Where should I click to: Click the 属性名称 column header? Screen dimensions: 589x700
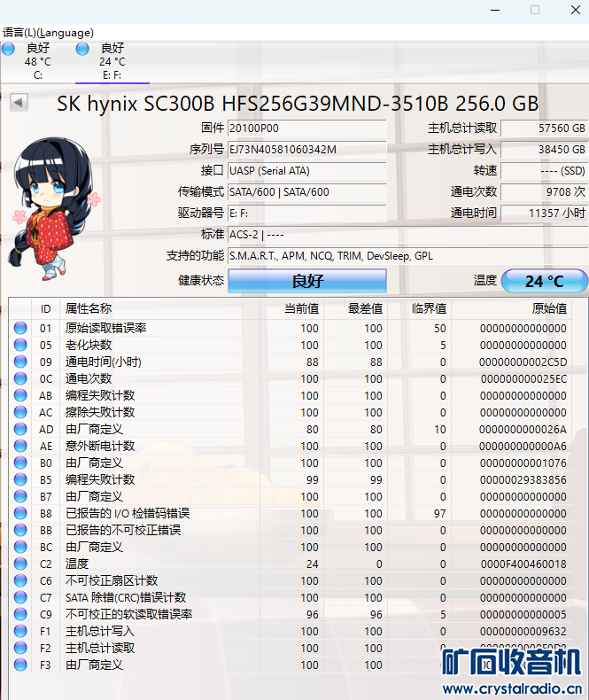159,309
